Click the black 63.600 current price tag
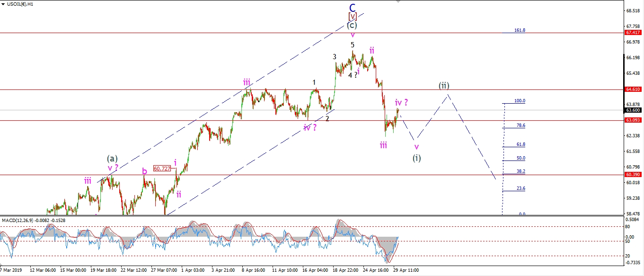 633,110
